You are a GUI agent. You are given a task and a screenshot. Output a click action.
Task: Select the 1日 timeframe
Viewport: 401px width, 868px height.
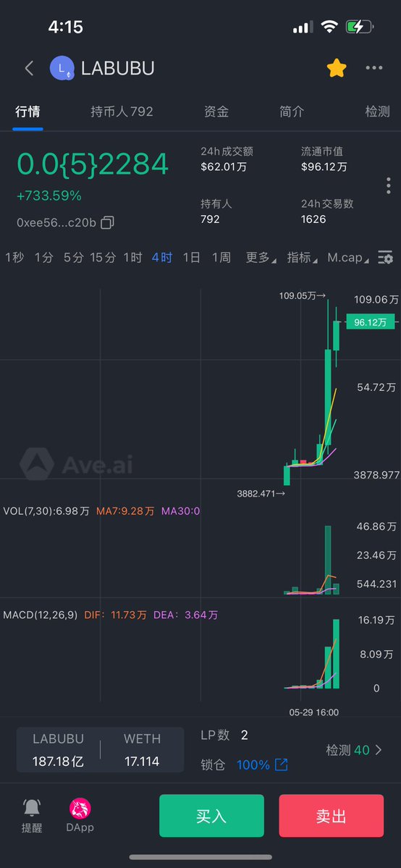coord(192,258)
